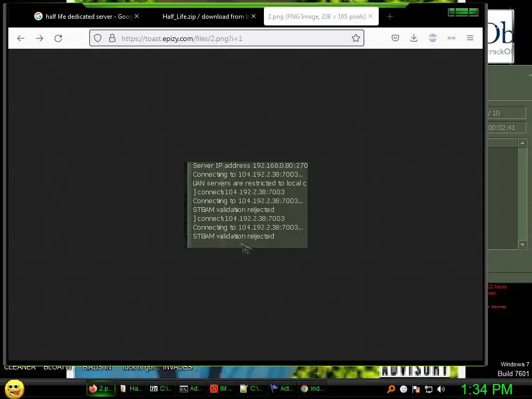Select the CLEANER desktop icon label
Image resolution: width=532 pixels, height=399 pixels.
point(20,368)
